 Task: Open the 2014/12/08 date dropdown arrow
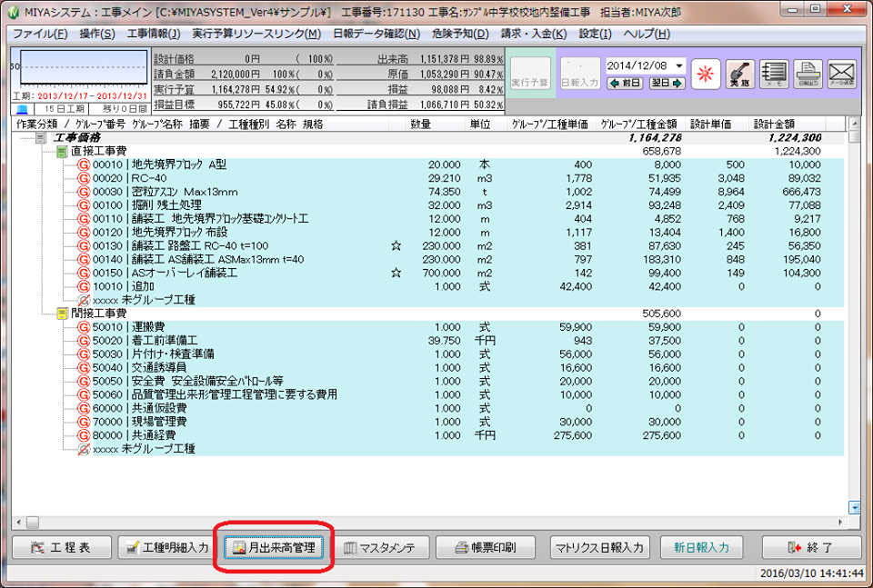click(679, 65)
